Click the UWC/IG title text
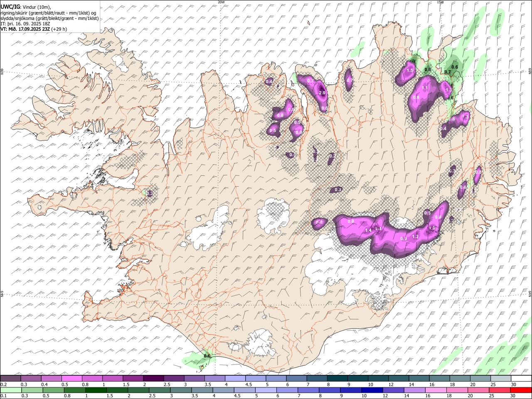 (x=10, y=7)
